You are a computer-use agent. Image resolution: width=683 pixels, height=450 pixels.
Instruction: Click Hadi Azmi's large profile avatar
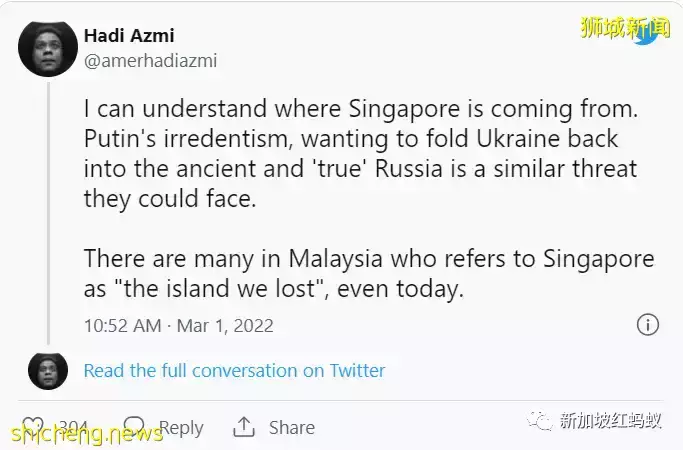tap(47, 47)
